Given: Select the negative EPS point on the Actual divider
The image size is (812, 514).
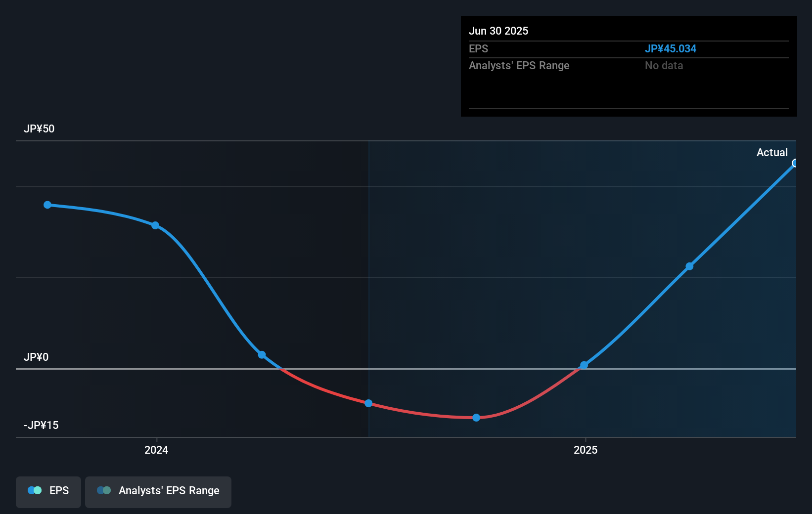Looking at the screenshot, I should click(x=368, y=403).
